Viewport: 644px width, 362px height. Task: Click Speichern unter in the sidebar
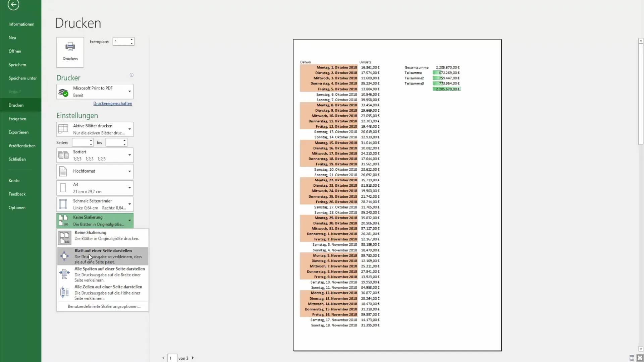click(x=21, y=78)
